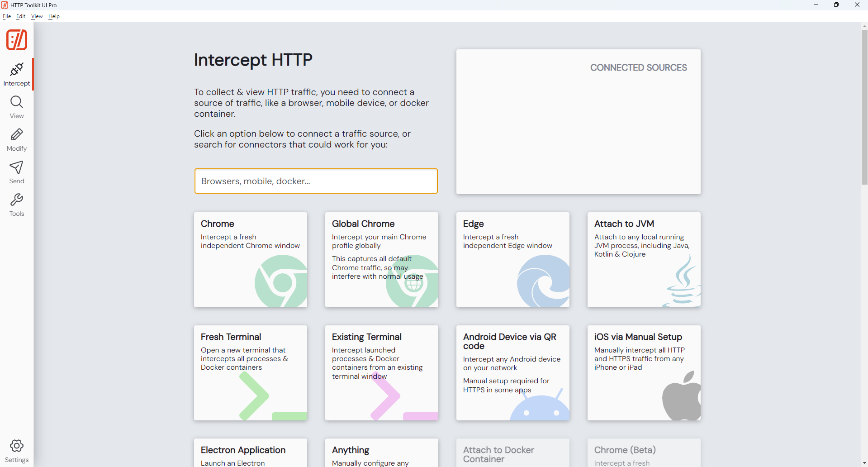Click the Attach to Docker Container card
Viewport: 868px width, 467px height.
(x=513, y=453)
